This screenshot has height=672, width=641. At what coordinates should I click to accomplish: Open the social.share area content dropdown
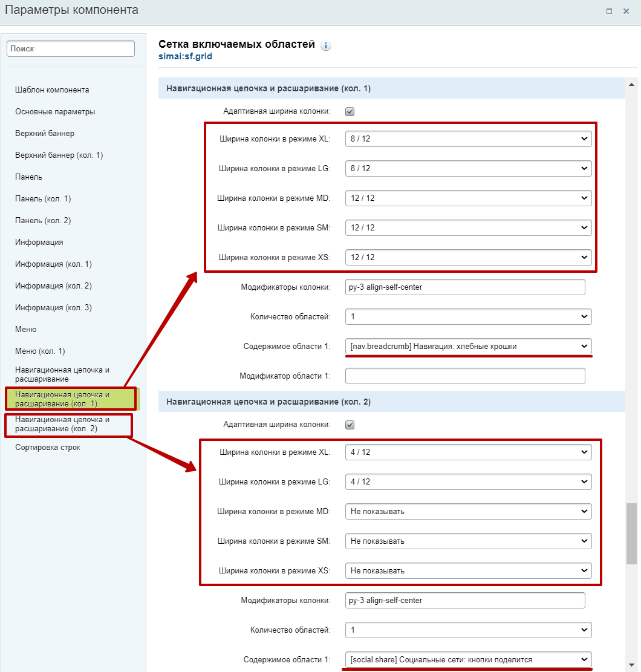[468, 659]
